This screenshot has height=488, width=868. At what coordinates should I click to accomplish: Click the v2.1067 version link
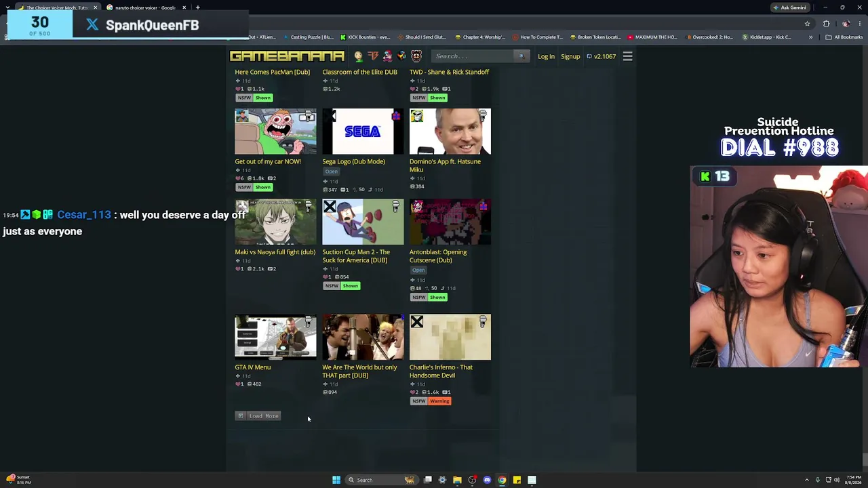coord(601,56)
